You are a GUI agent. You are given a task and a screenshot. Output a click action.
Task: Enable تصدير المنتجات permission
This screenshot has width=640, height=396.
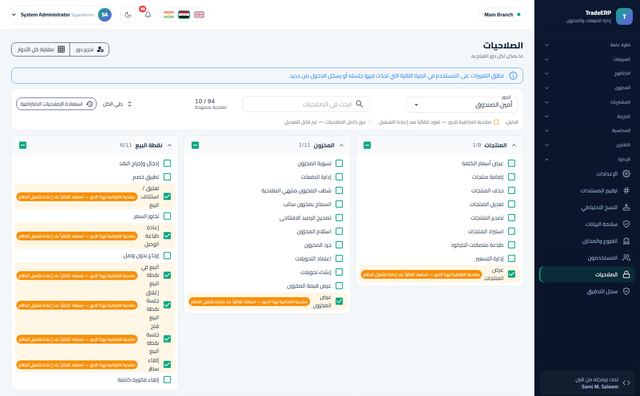[x=511, y=218]
